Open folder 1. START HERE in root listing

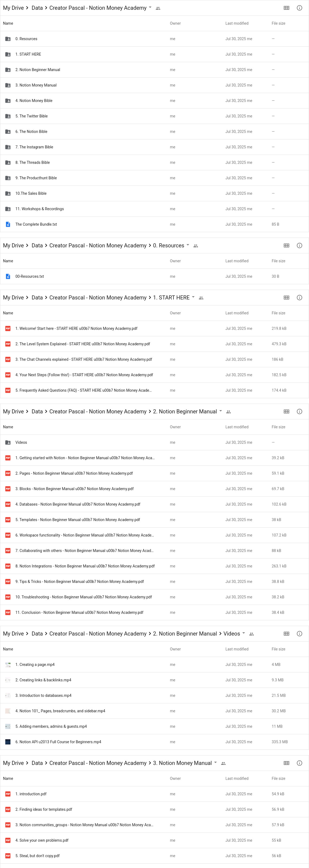coord(28,55)
